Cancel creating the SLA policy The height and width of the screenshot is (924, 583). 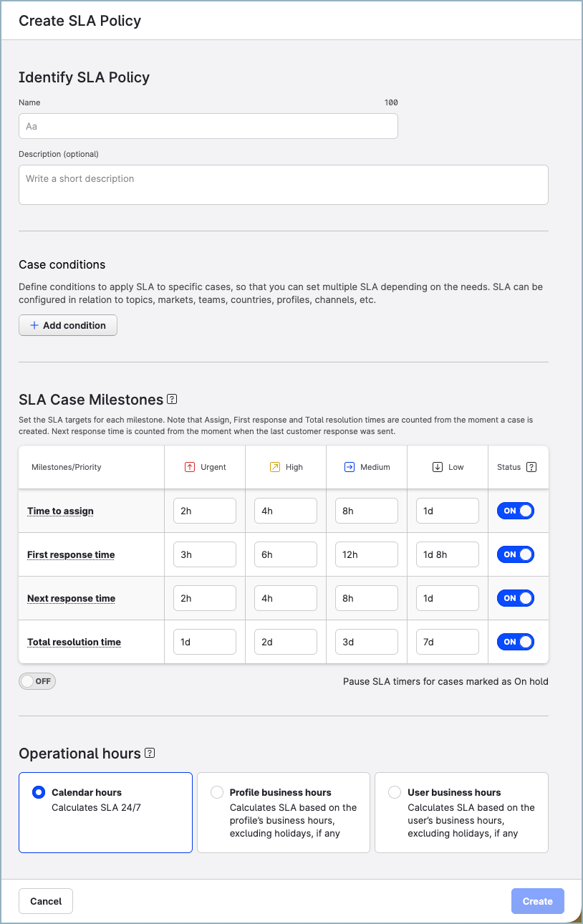(45, 900)
